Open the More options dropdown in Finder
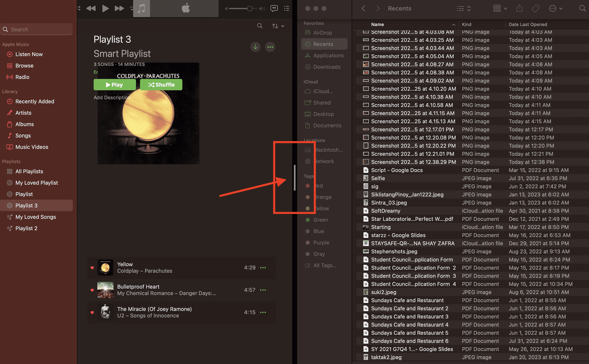Viewport: 589px width, 364px height. coord(555,8)
